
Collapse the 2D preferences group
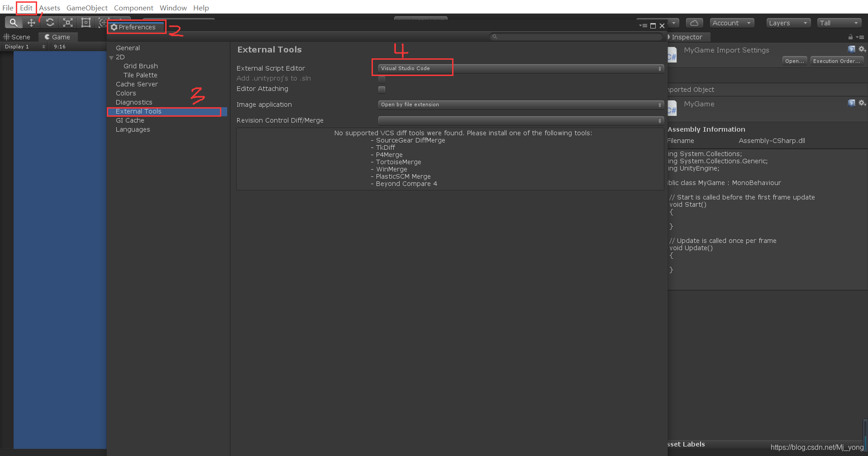111,57
